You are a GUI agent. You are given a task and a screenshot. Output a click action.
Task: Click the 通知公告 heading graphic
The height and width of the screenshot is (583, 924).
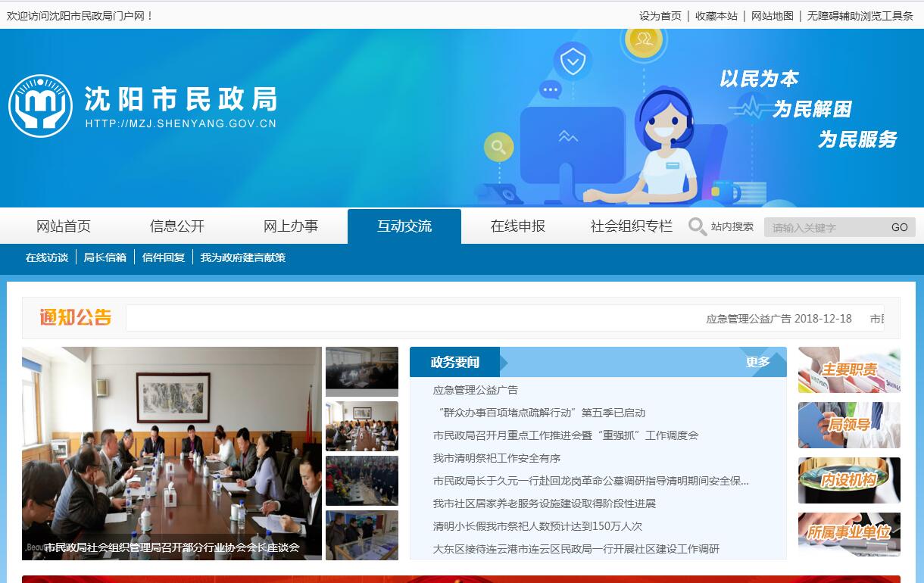76,317
